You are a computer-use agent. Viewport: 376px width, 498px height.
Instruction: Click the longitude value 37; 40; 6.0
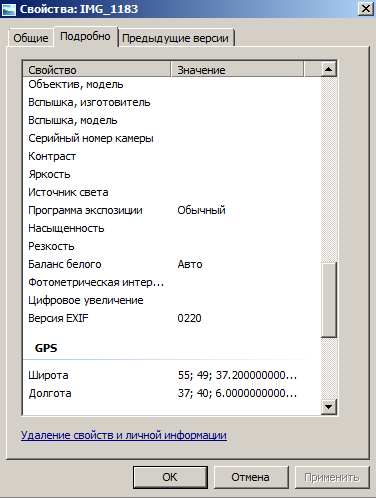[x=237, y=393]
